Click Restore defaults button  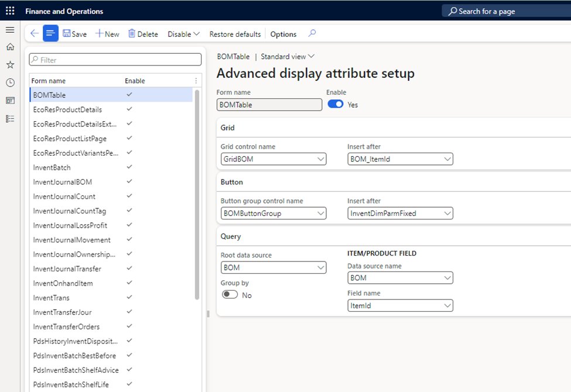(x=235, y=34)
